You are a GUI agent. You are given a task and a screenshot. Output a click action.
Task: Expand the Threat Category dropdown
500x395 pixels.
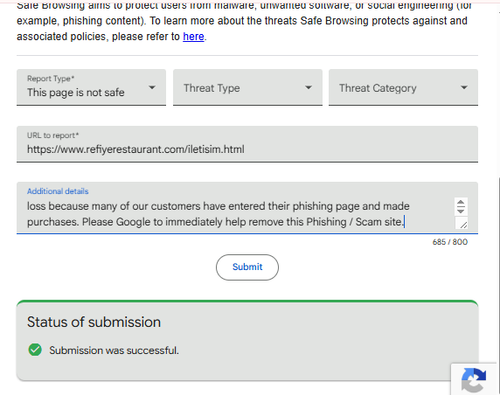pyautogui.click(x=403, y=87)
